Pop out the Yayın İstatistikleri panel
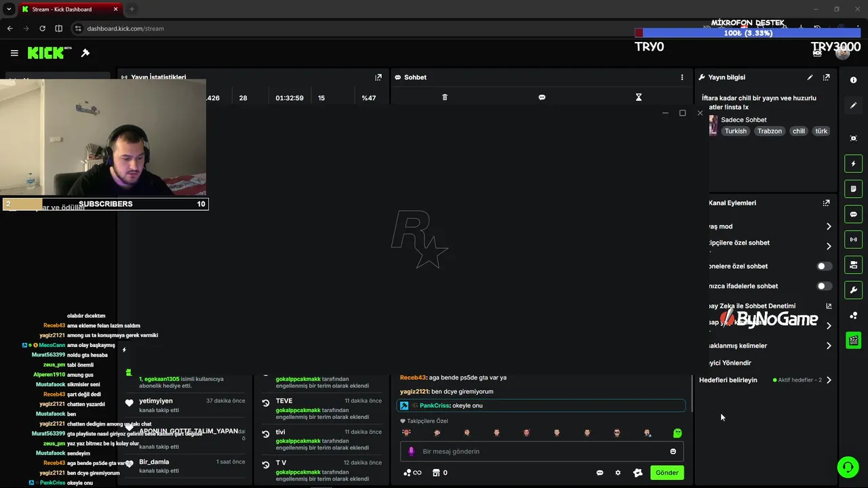This screenshot has width=868, height=488. tap(378, 77)
